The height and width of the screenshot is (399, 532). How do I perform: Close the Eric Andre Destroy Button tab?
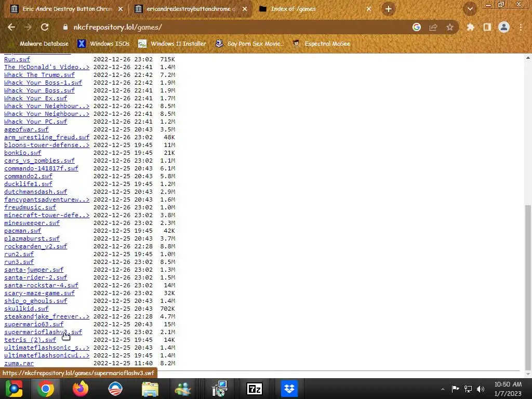121,9
